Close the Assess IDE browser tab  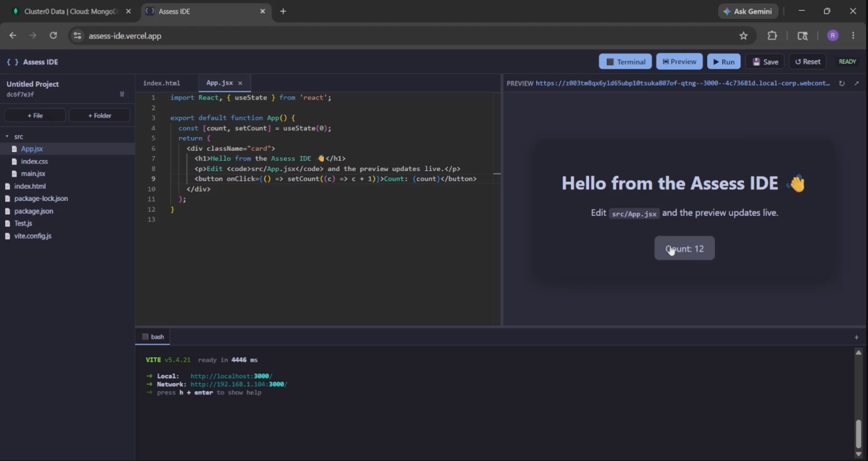262,11
